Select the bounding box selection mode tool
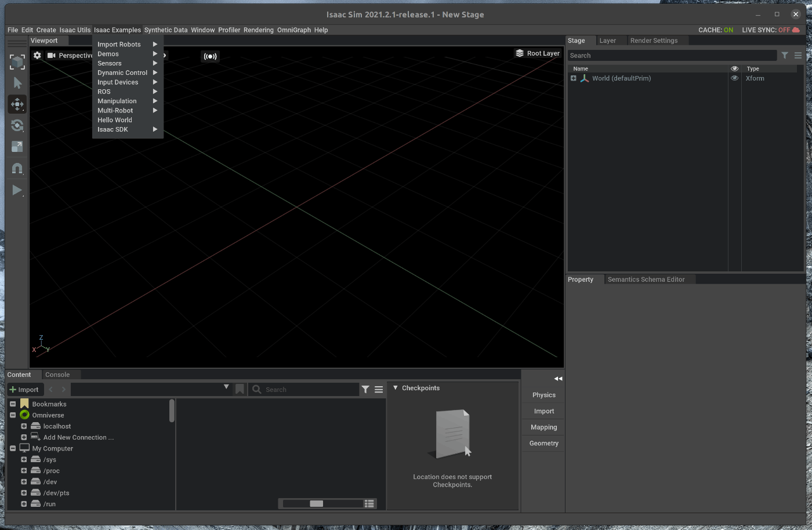The width and height of the screenshot is (812, 530). 17,62
